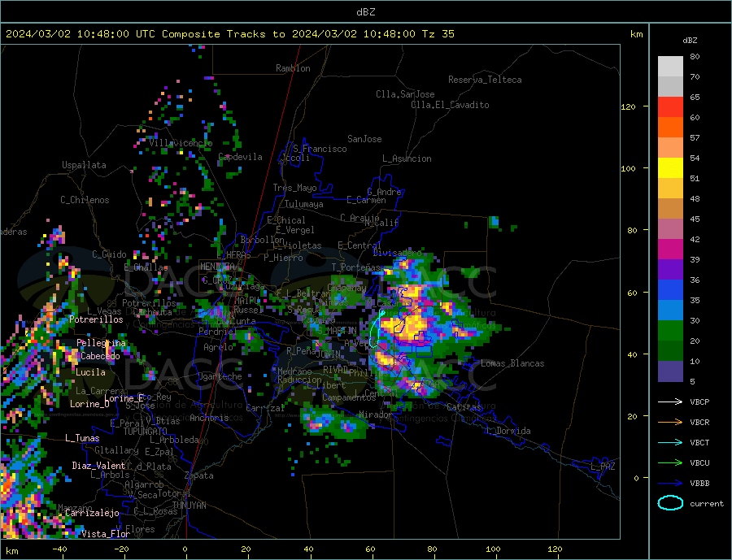The height and width of the screenshot is (560, 732).
Task: Click the white VBCP arrow legend icon
Action: click(x=670, y=402)
